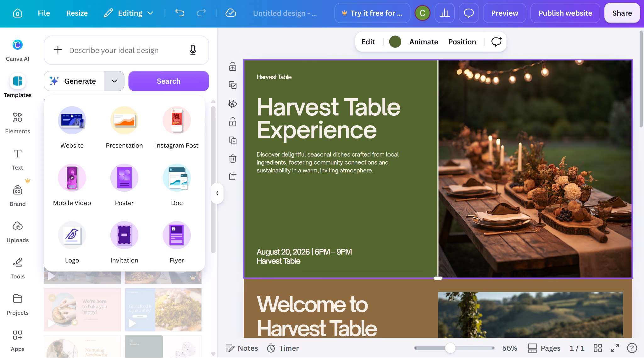Screen dimensions: 644x358
Task: Open the File menu
Action: pyautogui.click(x=44, y=13)
